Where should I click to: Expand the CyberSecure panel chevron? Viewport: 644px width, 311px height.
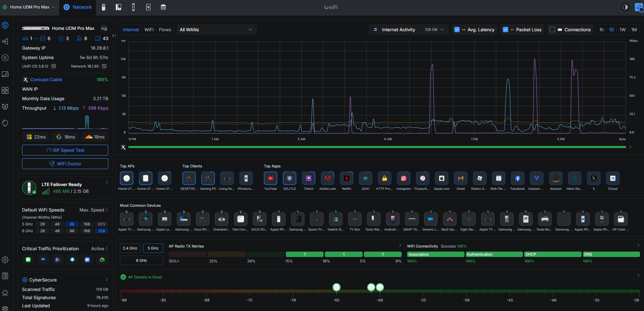pyautogui.click(x=107, y=280)
